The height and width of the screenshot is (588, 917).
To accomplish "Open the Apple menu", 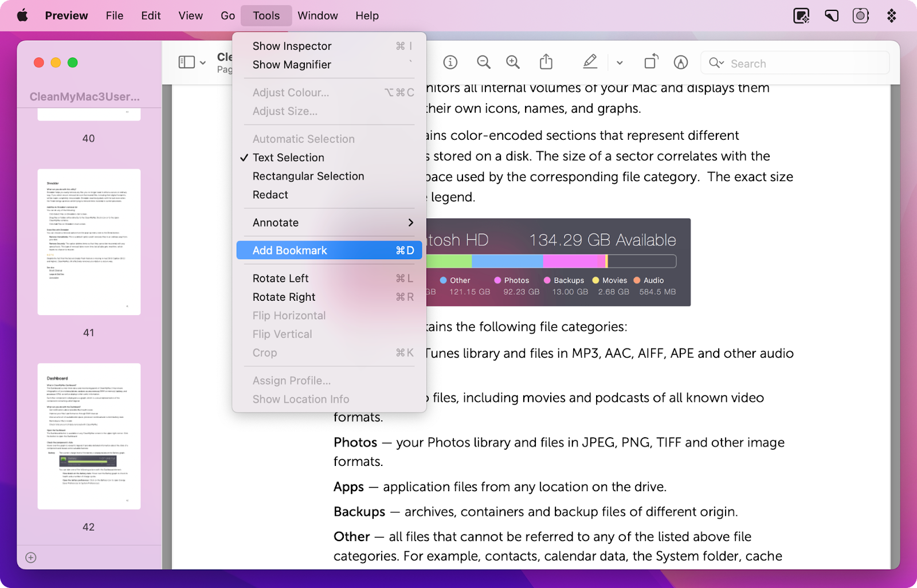I will [x=22, y=15].
